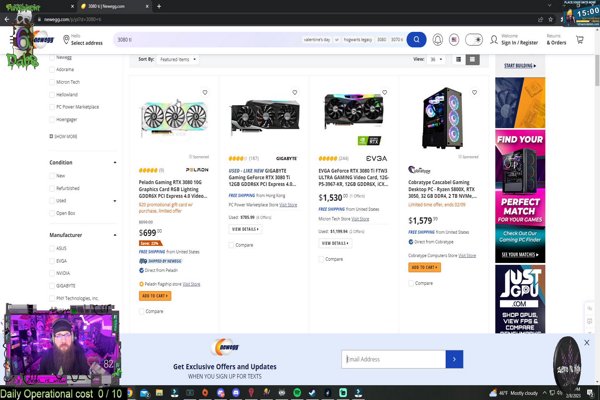Check the Refurbished condition filter

click(x=52, y=188)
